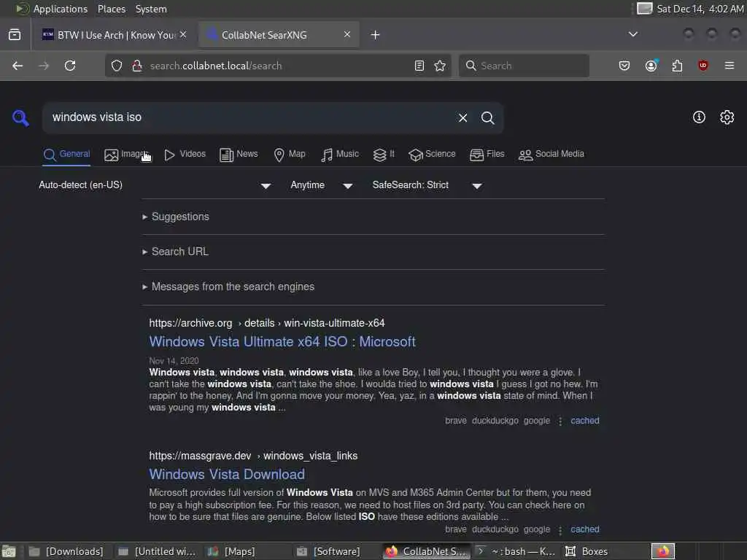Screen dimensions: 747x560
Task: Switch to the Downloads taskbar window
Action: coord(66,551)
